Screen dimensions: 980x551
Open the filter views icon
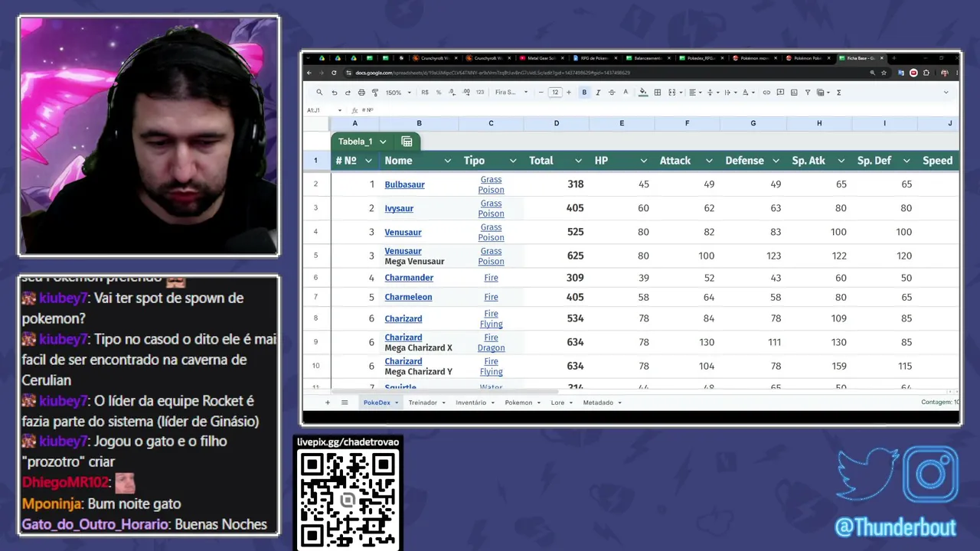(x=823, y=93)
